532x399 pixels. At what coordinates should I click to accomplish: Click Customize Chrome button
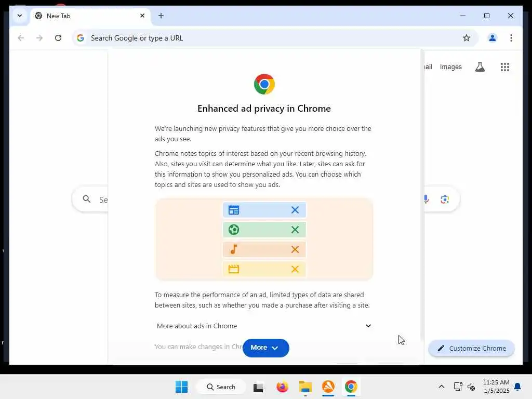coord(471,349)
